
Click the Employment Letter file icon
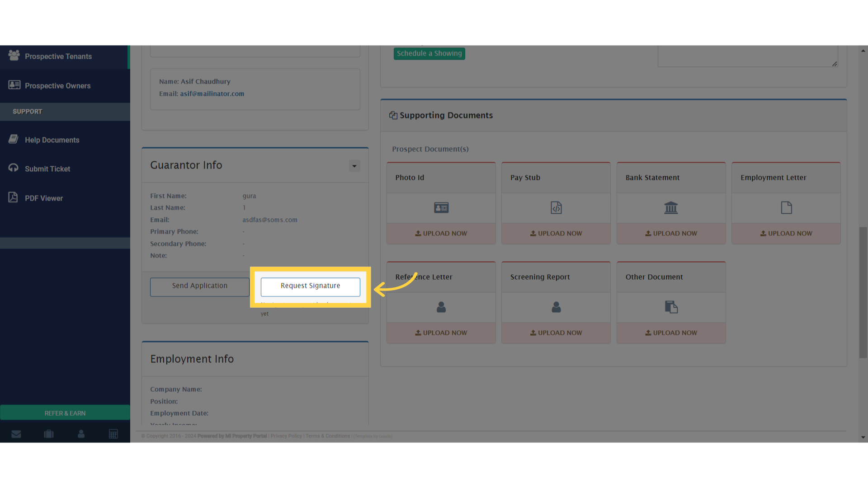tap(786, 208)
